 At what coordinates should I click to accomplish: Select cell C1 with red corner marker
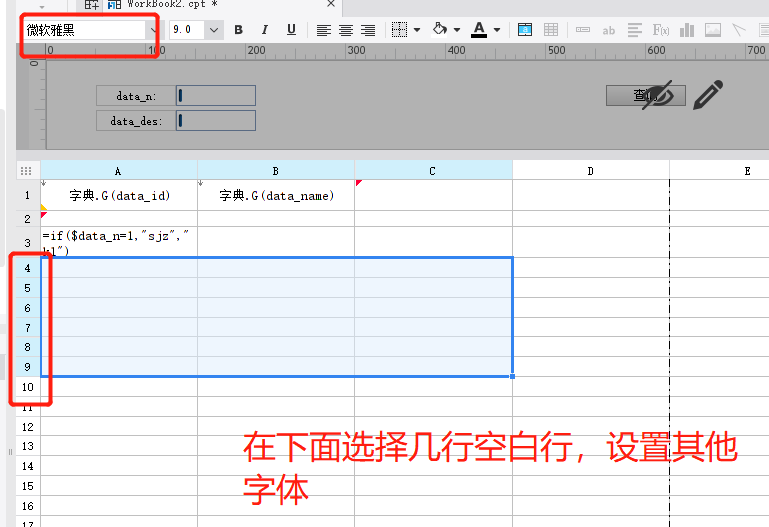click(434, 195)
